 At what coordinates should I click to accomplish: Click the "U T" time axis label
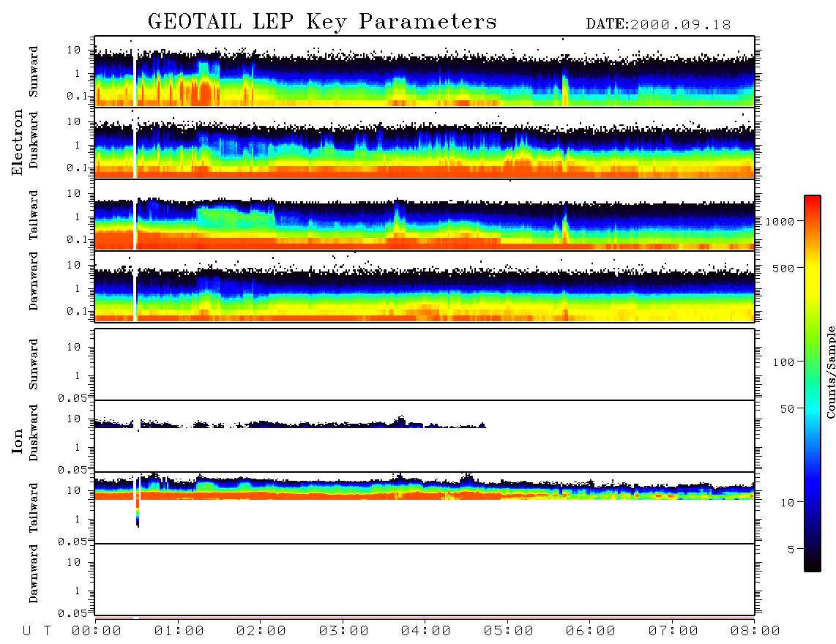pyautogui.click(x=37, y=632)
